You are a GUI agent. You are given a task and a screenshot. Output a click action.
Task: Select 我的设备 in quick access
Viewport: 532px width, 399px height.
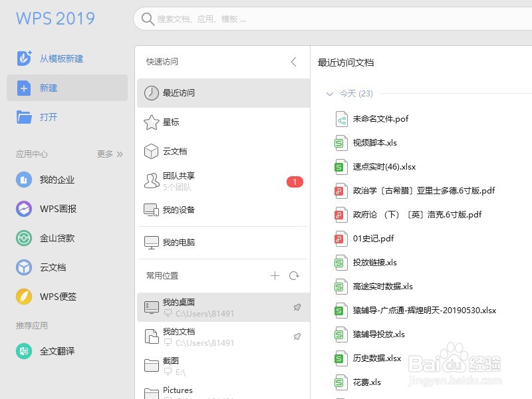click(x=223, y=210)
